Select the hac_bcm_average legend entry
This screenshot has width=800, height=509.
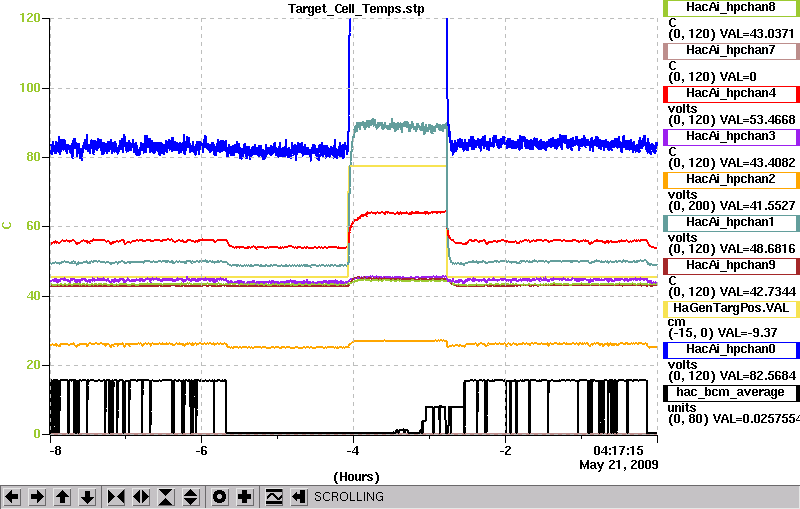pos(731,393)
